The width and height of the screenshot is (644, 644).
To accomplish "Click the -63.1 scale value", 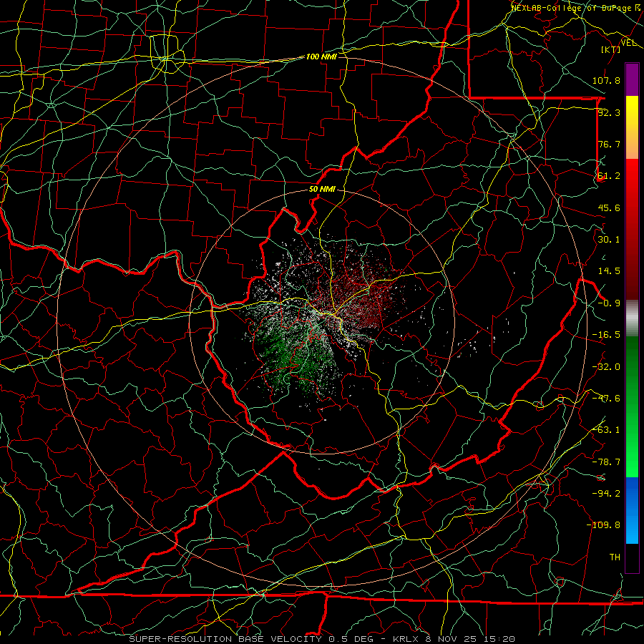I will pos(606,430).
